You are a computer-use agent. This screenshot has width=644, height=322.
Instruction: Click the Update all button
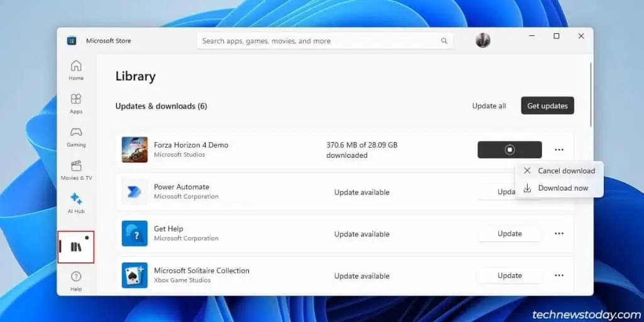click(x=489, y=106)
